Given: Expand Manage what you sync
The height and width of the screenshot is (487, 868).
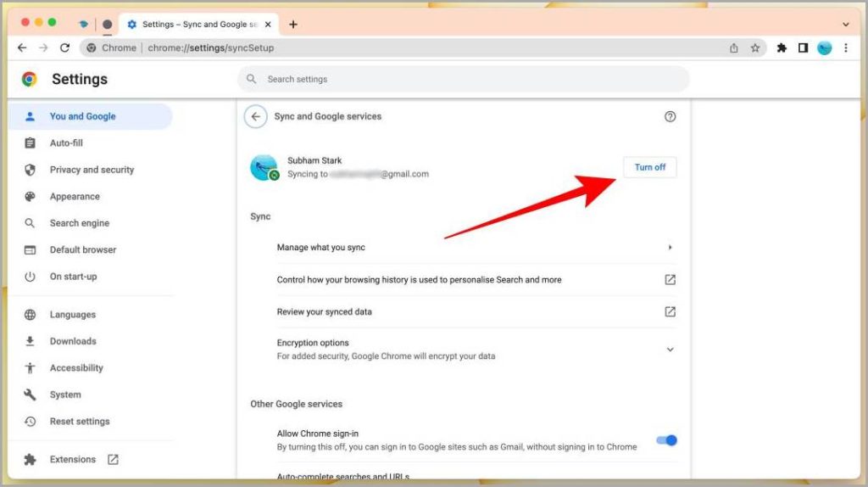Looking at the screenshot, I should [x=476, y=248].
